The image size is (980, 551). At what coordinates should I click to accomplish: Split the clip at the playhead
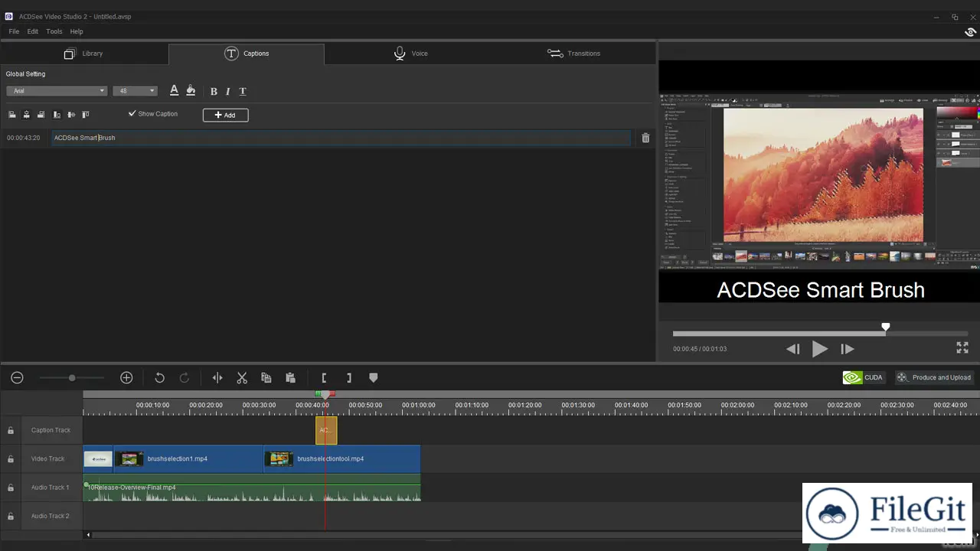(217, 377)
